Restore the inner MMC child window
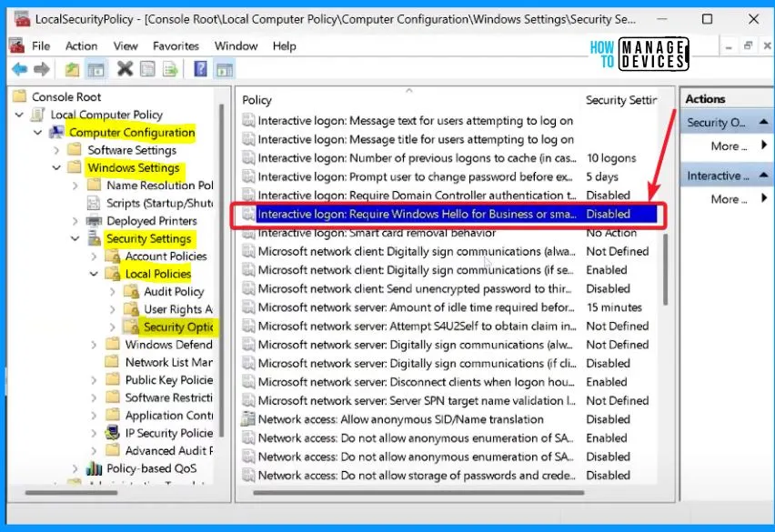 pos(749,45)
